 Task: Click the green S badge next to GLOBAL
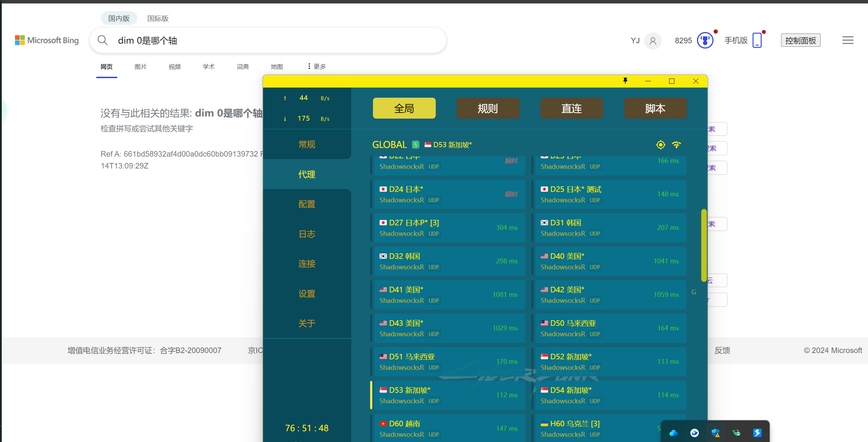pos(416,145)
